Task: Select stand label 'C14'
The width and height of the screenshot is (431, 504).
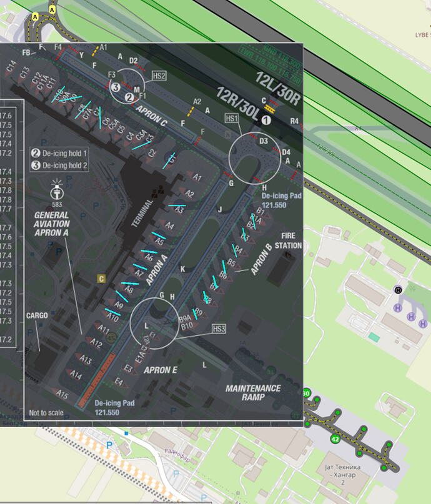Action: 11,66
